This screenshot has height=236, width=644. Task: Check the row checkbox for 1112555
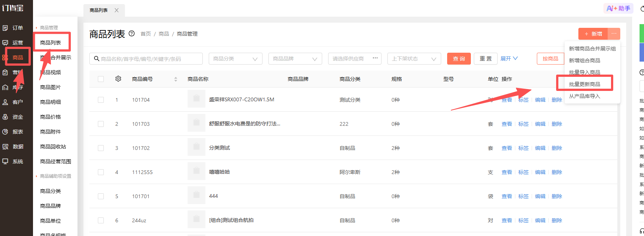[101, 172]
